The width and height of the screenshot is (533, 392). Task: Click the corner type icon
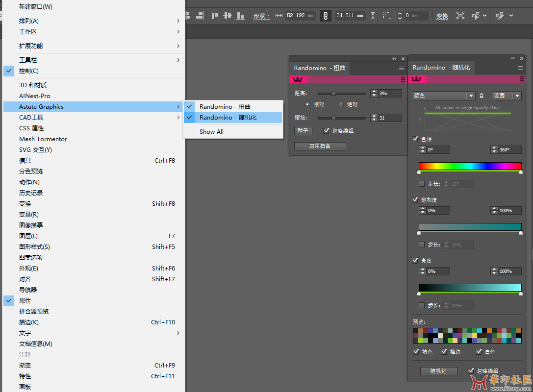386,16
